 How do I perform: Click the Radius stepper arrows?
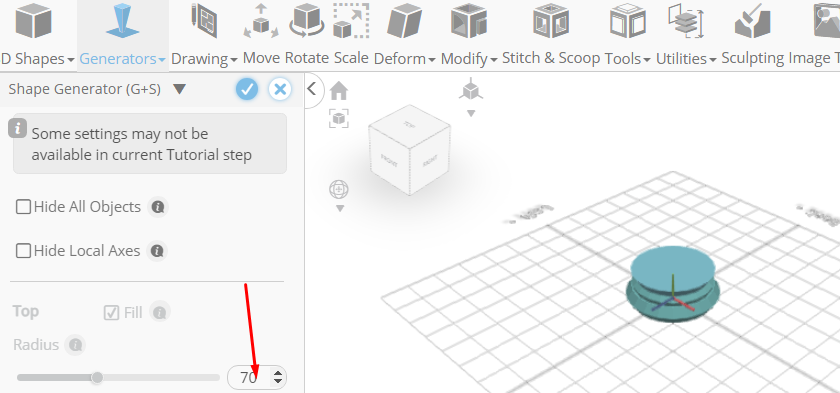(x=278, y=378)
